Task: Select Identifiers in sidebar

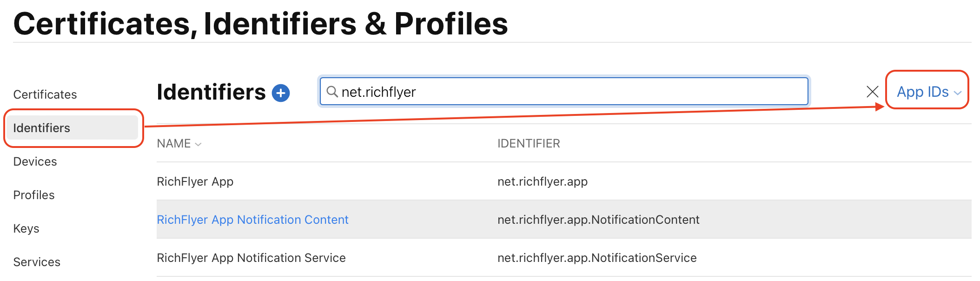Action: [x=73, y=128]
